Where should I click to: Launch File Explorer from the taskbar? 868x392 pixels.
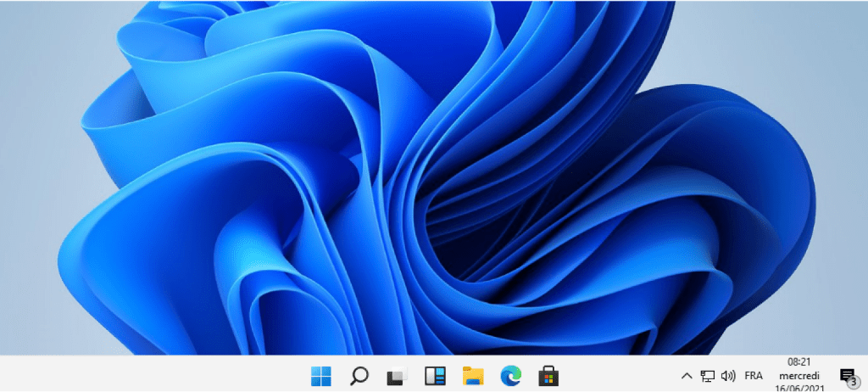pyautogui.click(x=472, y=375)
